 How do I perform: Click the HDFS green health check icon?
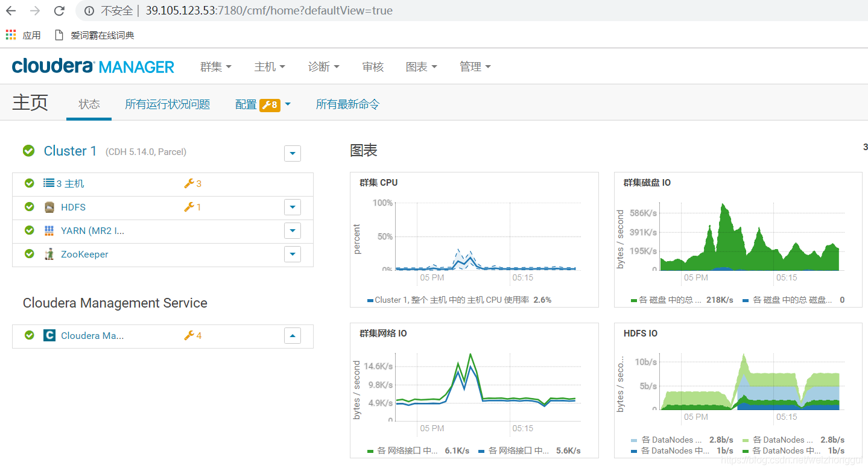29,207
